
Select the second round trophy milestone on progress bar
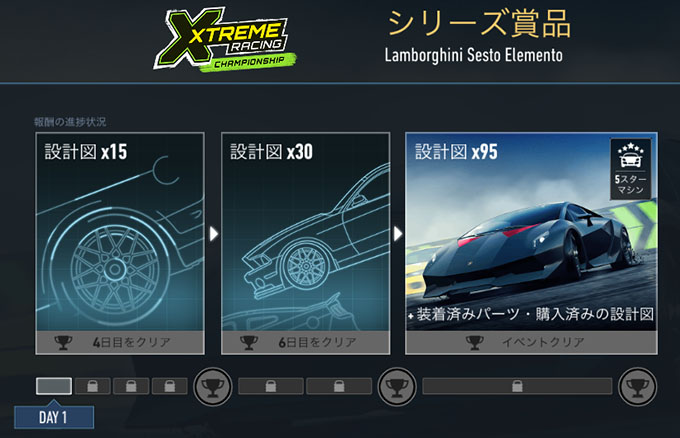point(397,386)
